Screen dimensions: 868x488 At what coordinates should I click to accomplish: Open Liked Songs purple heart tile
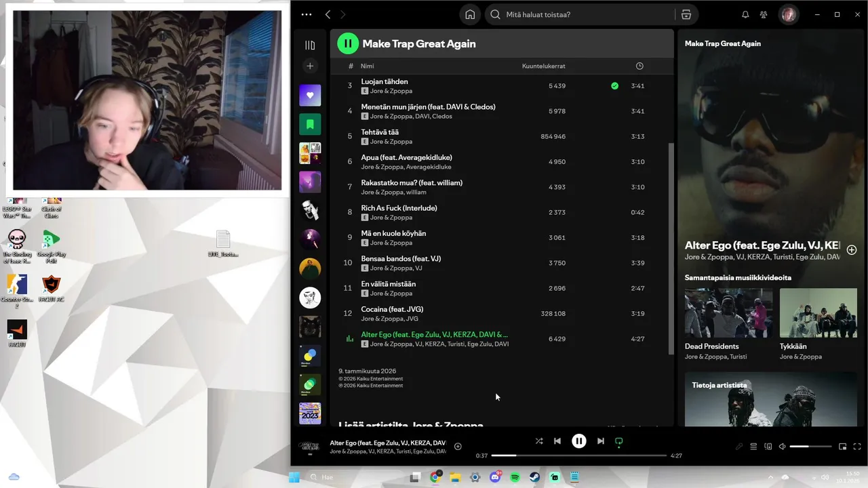click(310, 95)
